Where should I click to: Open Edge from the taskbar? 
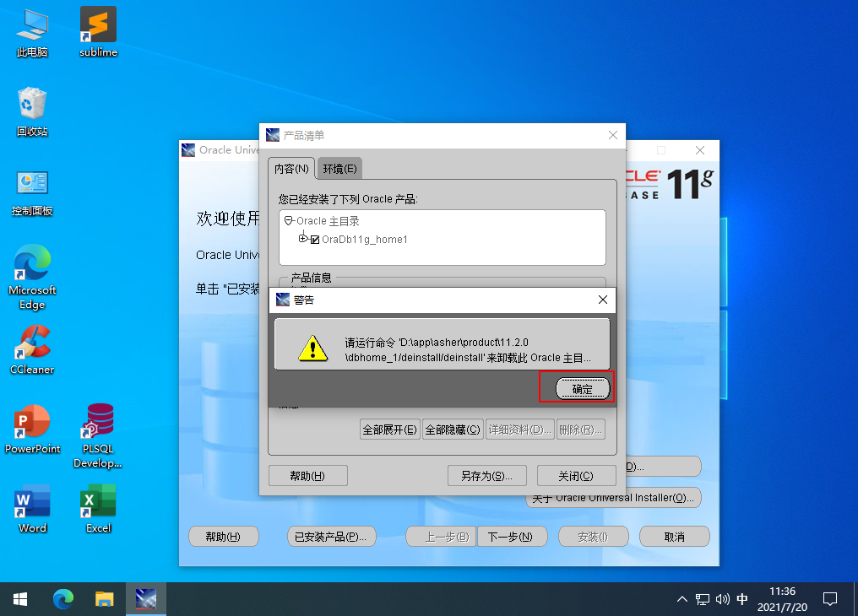pyautogui.click(x=63, y=600)
